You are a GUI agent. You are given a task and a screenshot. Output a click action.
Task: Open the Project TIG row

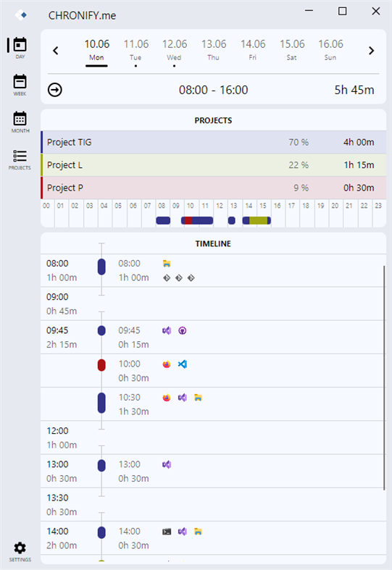214,142
